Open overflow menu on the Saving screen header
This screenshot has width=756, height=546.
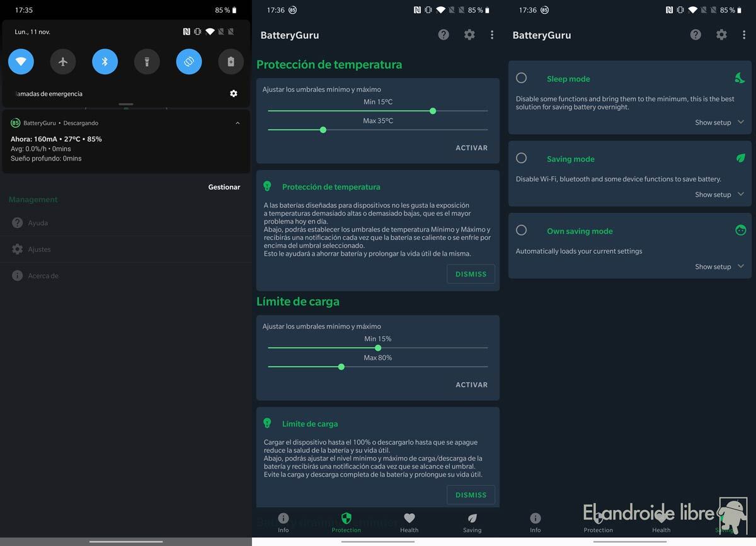pos(744,35)
